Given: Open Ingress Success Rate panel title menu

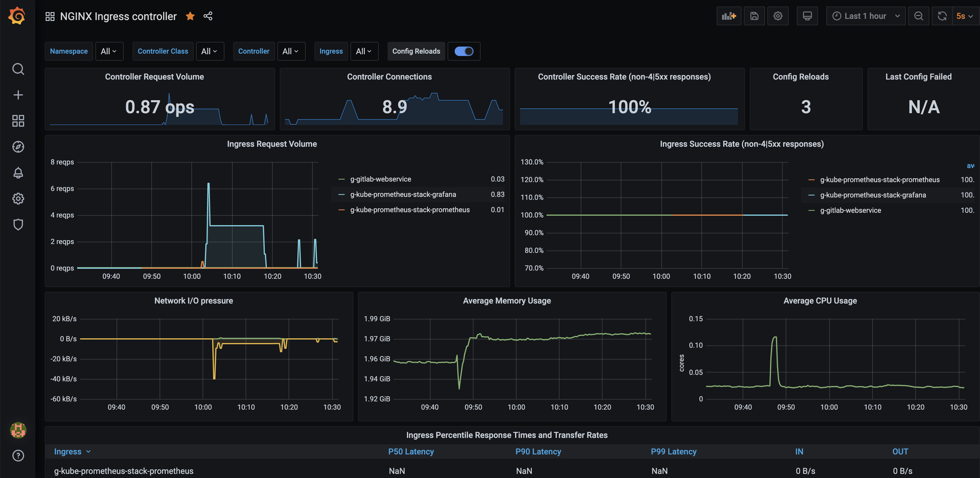Looking at the screenshot, I should (741, 144).
